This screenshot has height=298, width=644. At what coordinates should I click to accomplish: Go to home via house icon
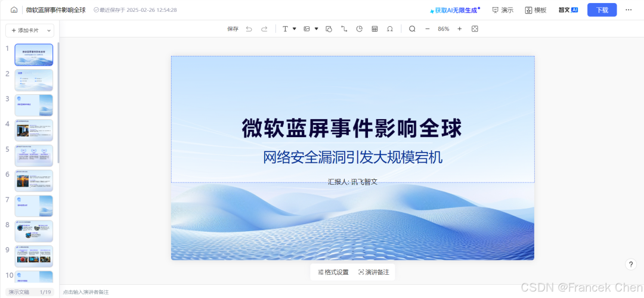tap(14, 10)
